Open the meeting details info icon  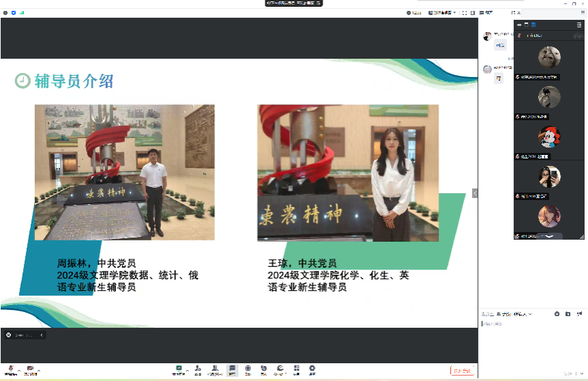tap(5, 13)
